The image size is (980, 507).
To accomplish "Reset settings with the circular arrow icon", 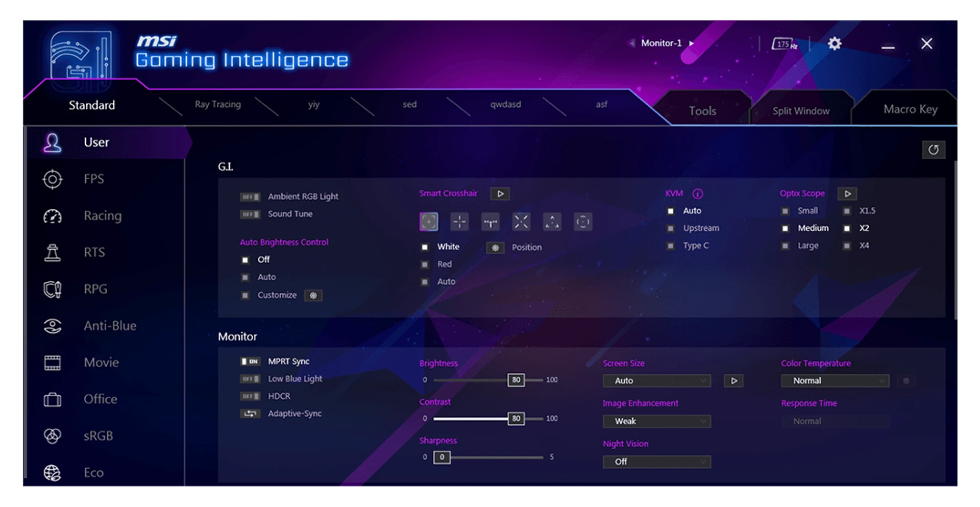I will [933, 150].
